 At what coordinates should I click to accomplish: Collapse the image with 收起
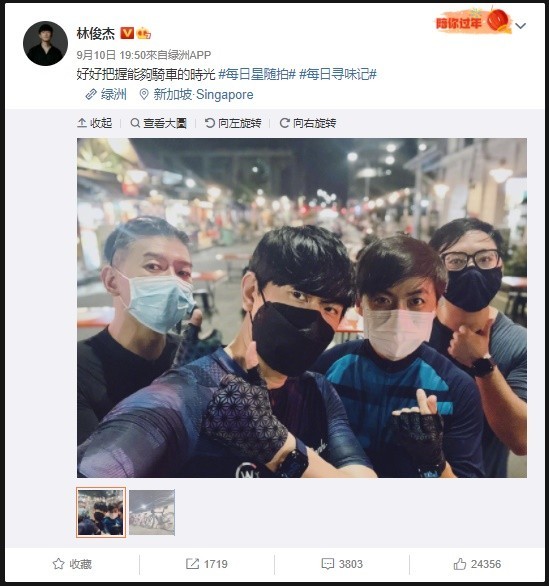(95, 123)
